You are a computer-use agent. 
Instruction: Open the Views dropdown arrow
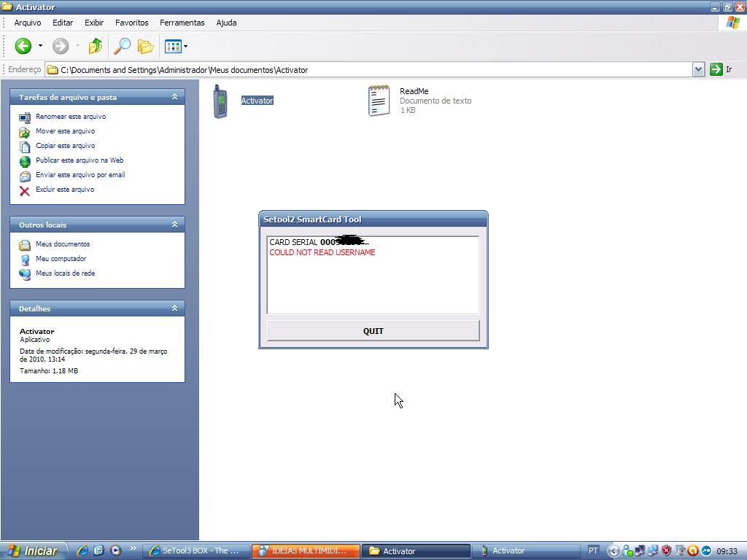pyautogui.click(x=185, y=46)
